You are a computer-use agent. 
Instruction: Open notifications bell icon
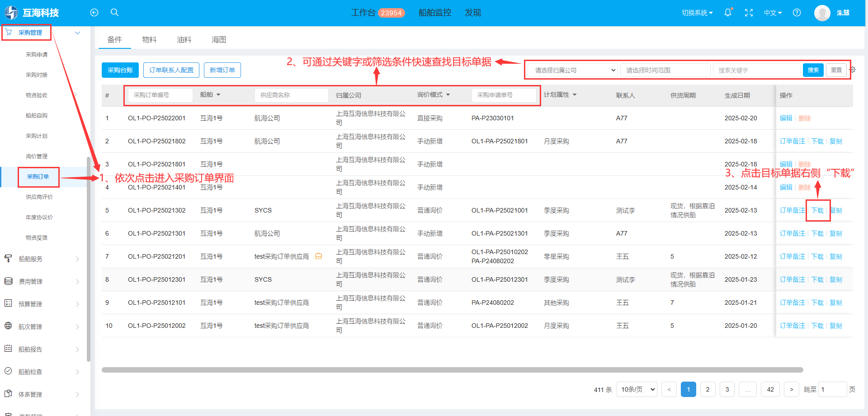[728, 13]
